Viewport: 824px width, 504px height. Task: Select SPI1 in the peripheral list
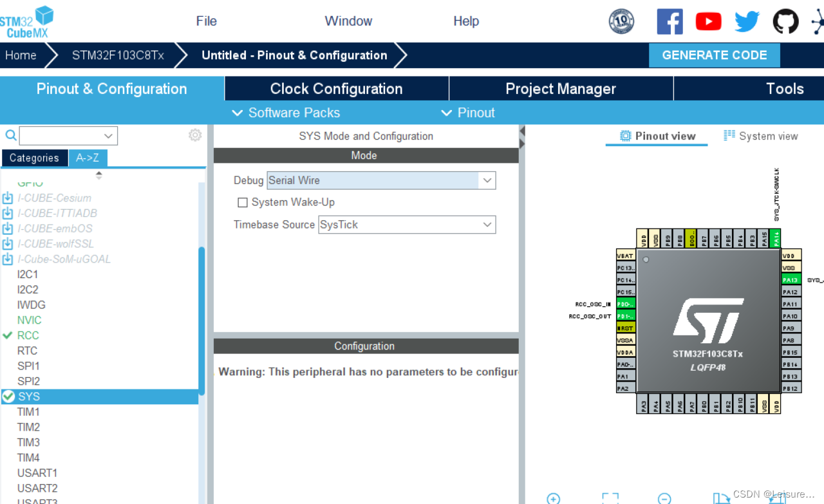pyautogui.click(x=28, y=366)
